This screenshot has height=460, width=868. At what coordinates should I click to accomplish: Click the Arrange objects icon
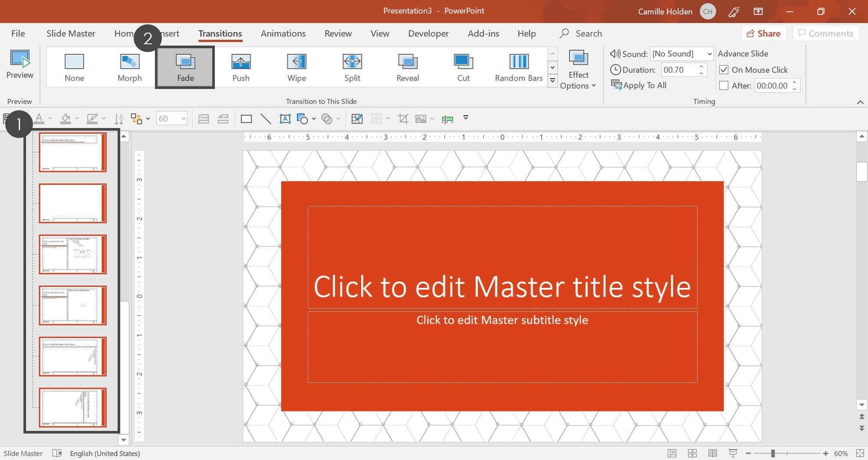(x=136, y=118)
